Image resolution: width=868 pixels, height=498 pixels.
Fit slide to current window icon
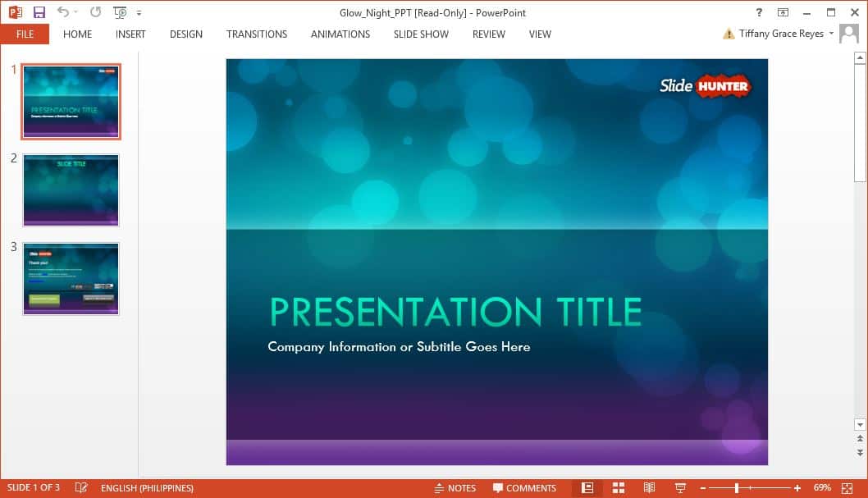[852, 488]
